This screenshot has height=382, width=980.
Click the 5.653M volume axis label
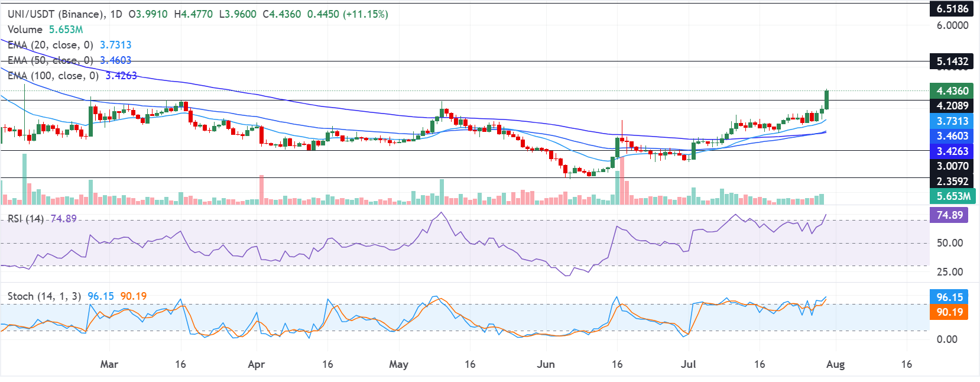[x=952, y=196]
